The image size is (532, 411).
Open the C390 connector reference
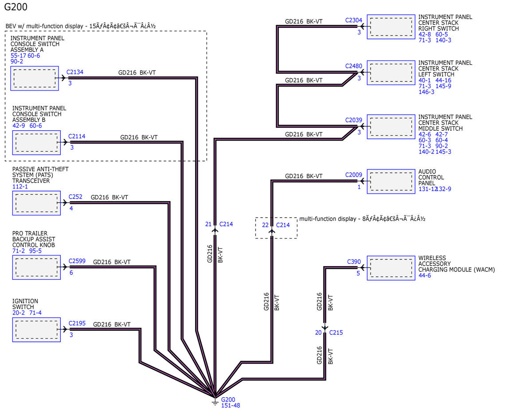354,262
